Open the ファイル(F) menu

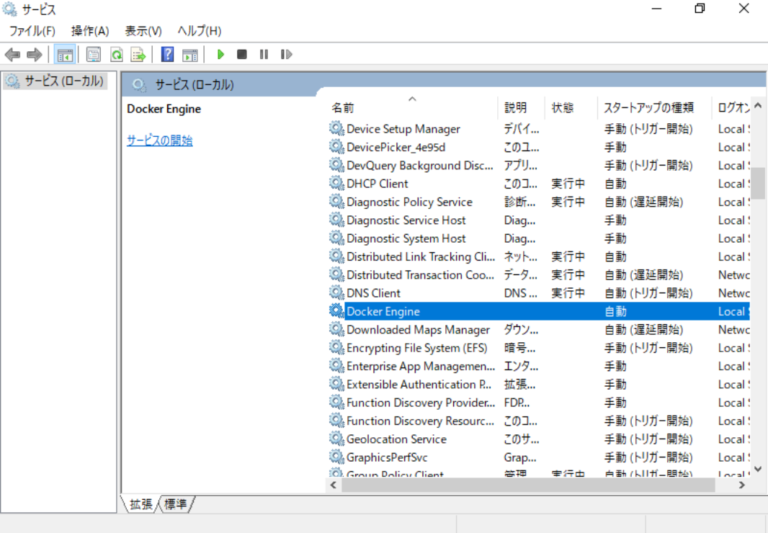pyautogui.click(x=32, y=31)
